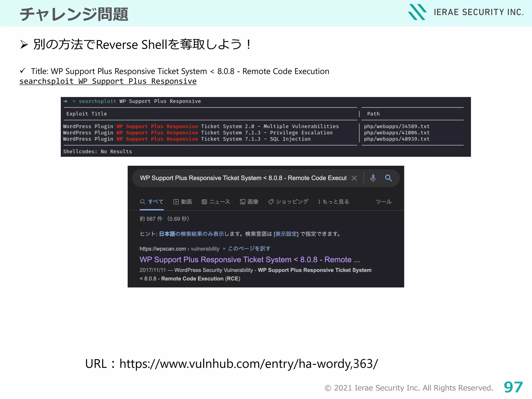
Task: Open the WP Support Plus Responsive Ticket System result title
Action: pos(250,260)
